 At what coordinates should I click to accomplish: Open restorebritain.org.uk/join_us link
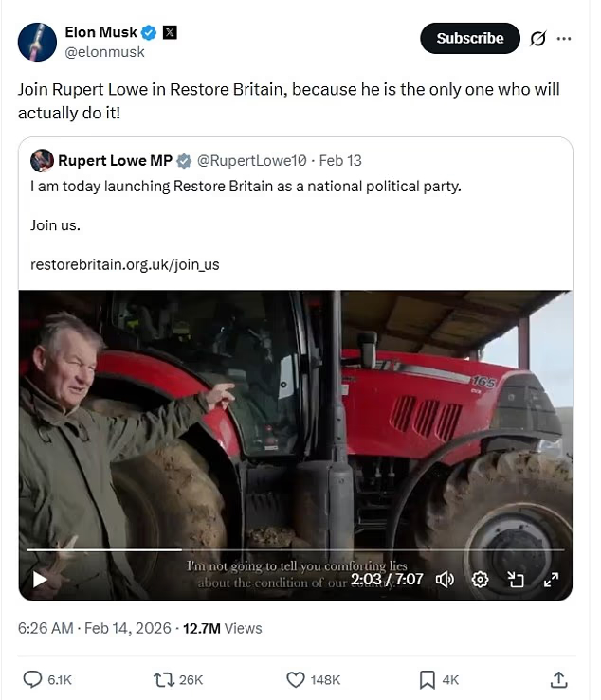click(x=124, y=264)
